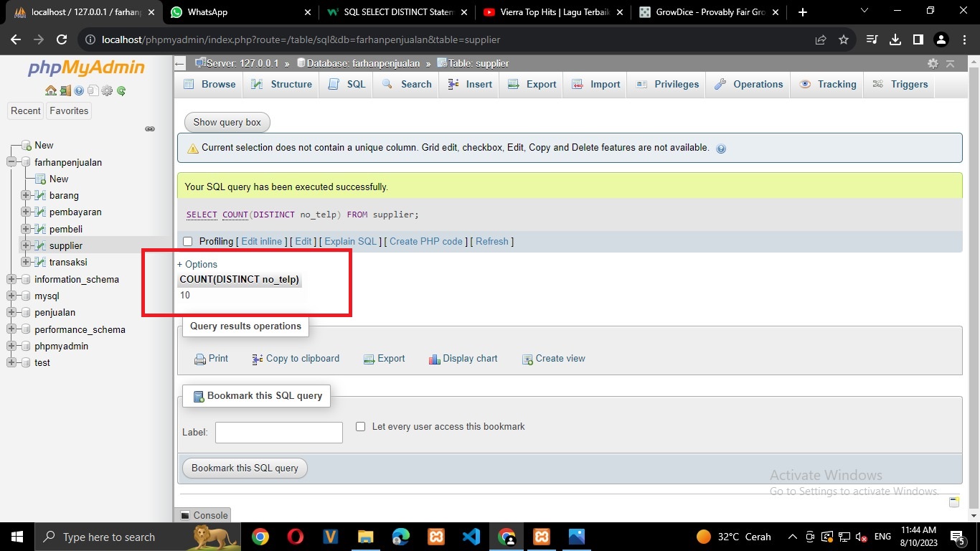Go to the Export tab
980x551 pixels.
coord(532,84)
